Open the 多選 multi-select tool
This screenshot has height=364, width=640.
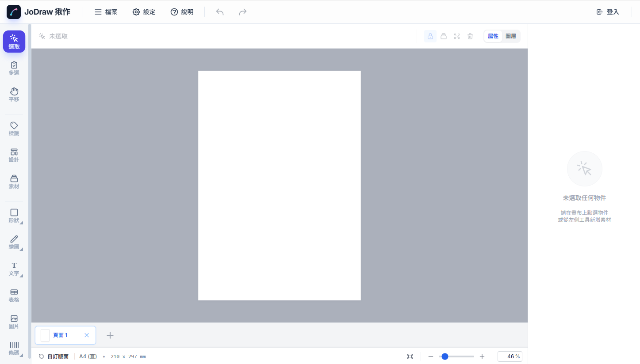(14, 68)
